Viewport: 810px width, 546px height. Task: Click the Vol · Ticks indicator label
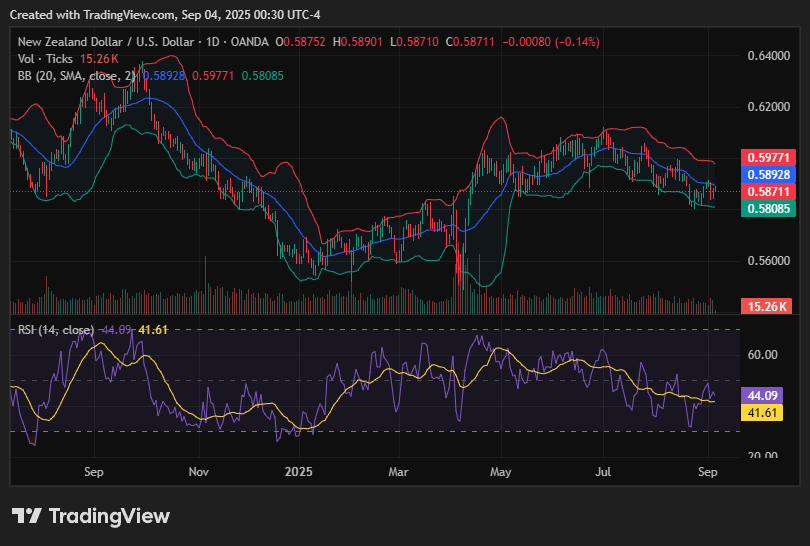click(x=45, y=59)
